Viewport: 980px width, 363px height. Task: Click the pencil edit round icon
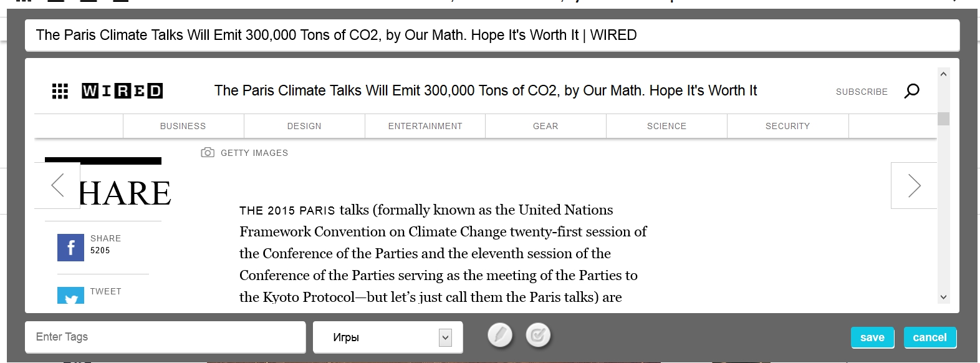click(x=500, y=336)
